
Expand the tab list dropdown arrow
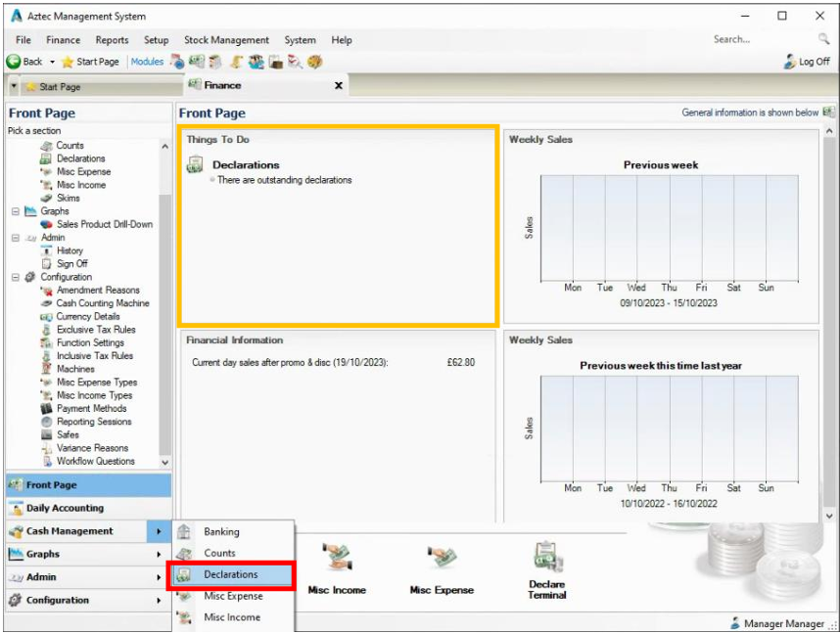pyautogui.click(x=14, y=87)
